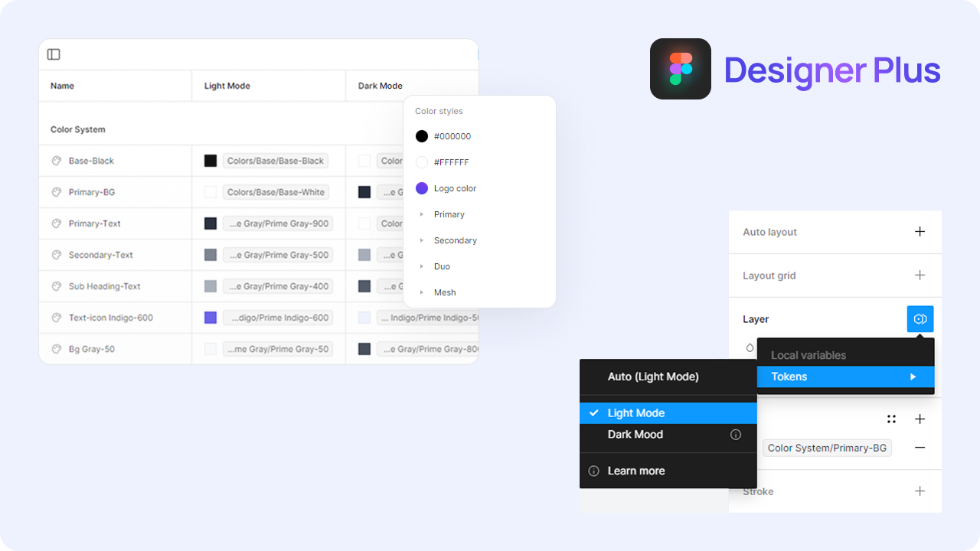Click the blue variable mode icon
This screenshot has width=980, height=551.
pos(920,319)
